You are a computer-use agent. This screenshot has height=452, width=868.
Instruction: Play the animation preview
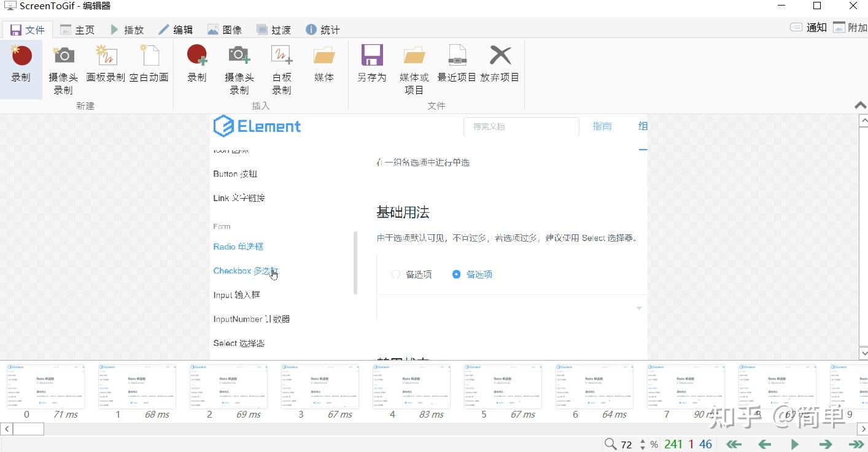(x=795, y=444)
